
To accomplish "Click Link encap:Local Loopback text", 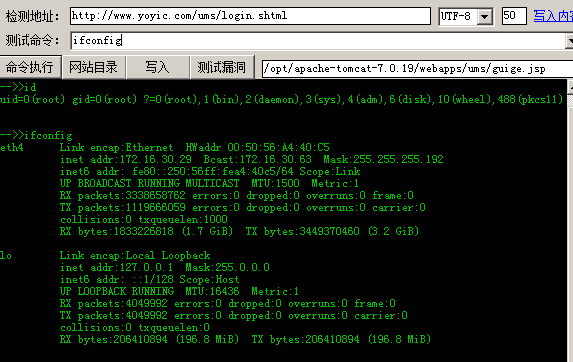I will click(135, 256).
